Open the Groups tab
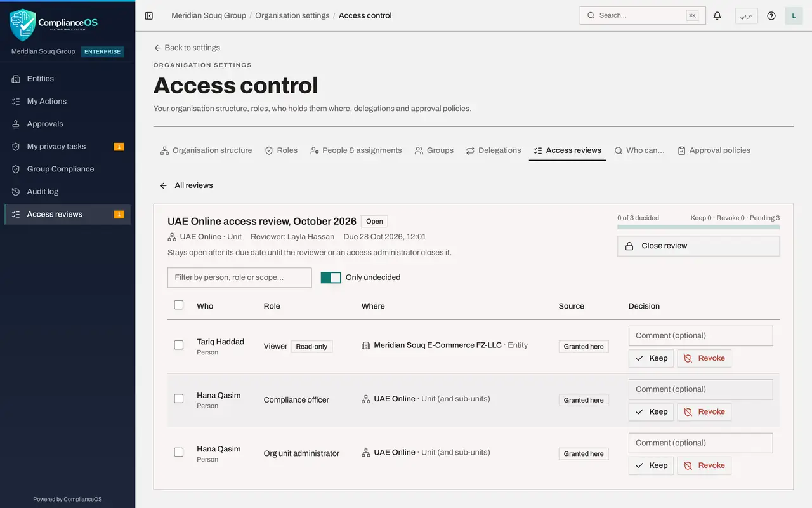Viewport: 812px width, 508px height. (434, 150)
